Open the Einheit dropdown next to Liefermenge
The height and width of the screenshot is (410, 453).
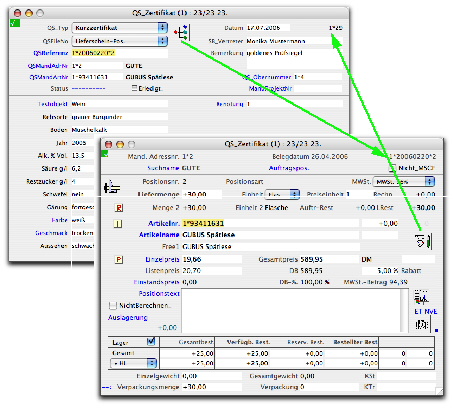pyautogui.click(x=283, y=194)
